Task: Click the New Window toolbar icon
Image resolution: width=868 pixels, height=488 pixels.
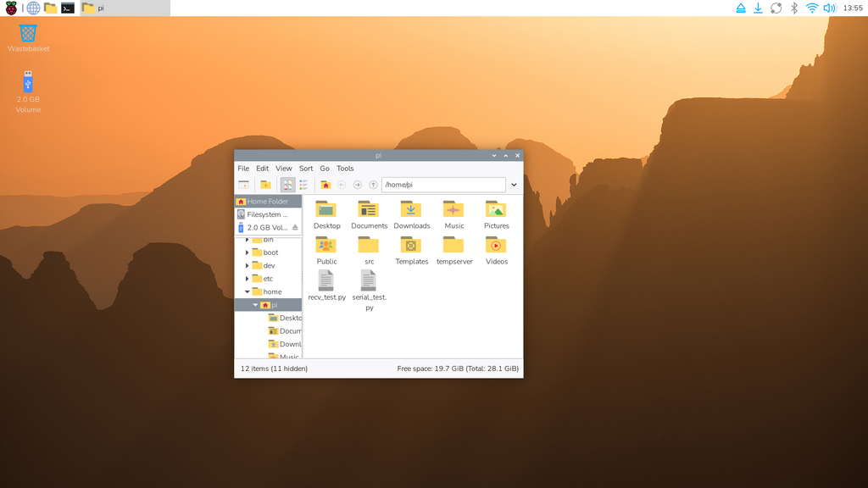Action: pyautogui.click(x=243, y=185)
